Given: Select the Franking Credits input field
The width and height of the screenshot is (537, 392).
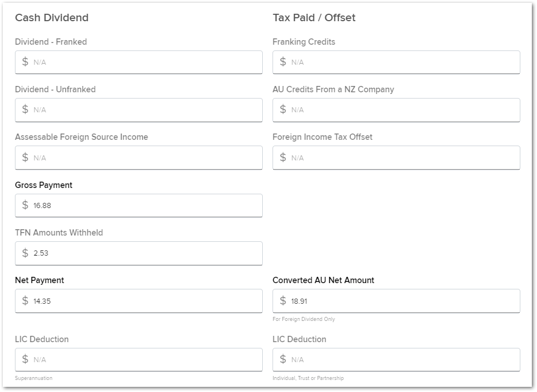Looking at the screenshot, I should tap(396, 62).
